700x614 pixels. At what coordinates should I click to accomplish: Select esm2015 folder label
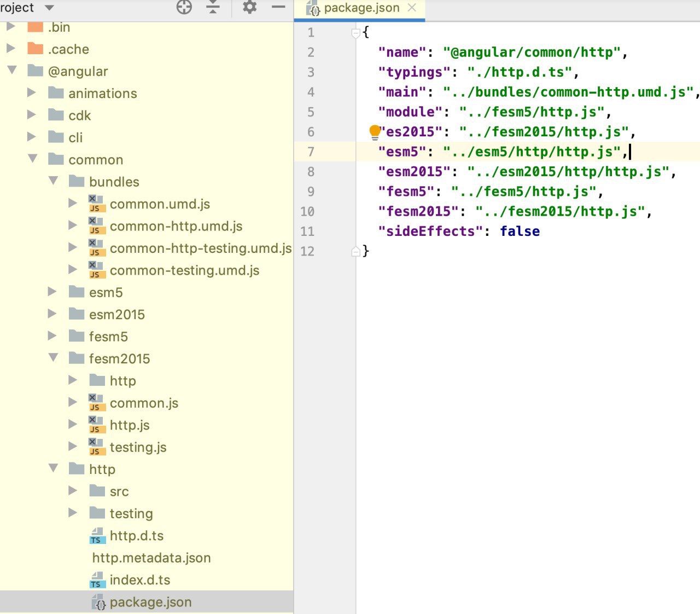(117, 315)
